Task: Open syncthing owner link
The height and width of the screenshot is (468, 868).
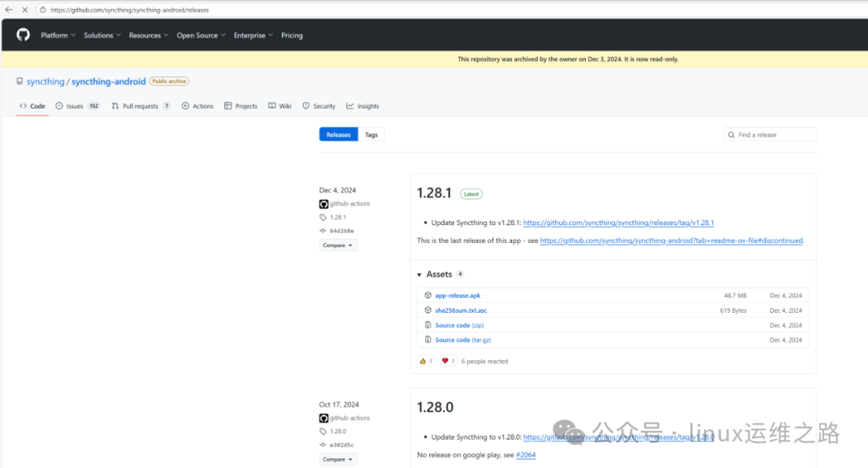Action: pos(45,81)
